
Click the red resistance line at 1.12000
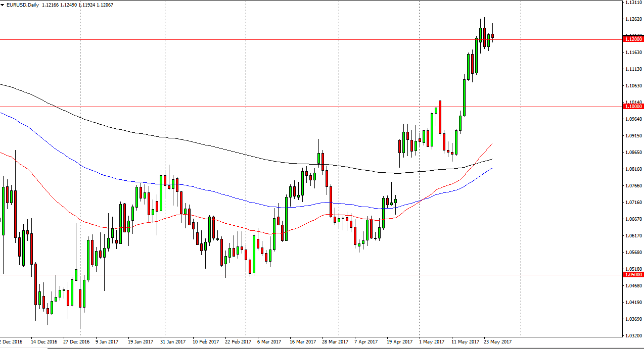coord(303,38)
